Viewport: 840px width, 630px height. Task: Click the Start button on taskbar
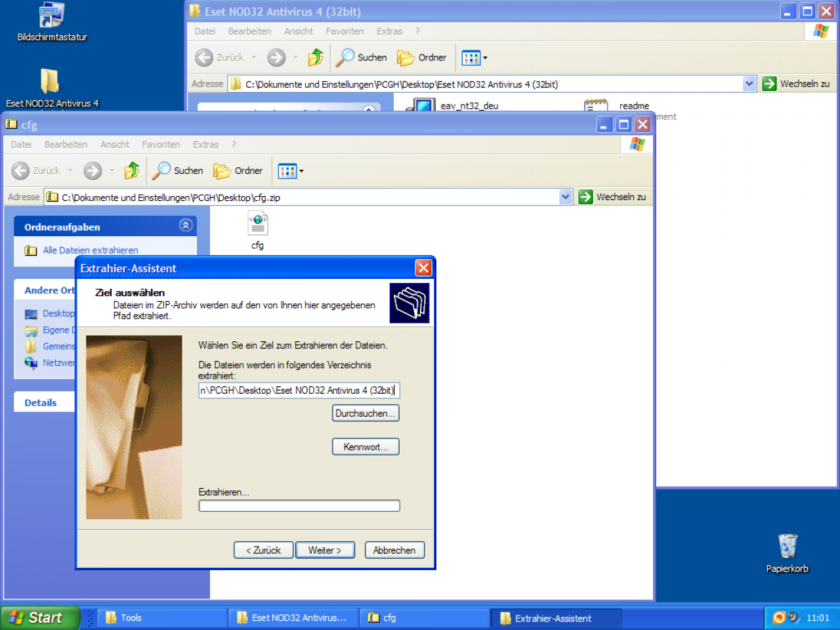pos(39,618)
